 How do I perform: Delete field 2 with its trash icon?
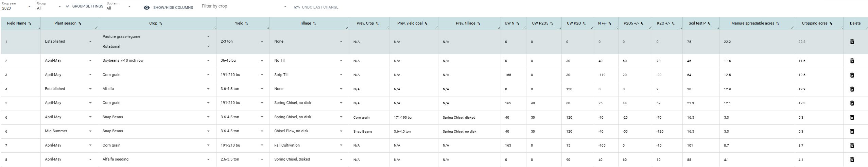[x=852, y=61]
